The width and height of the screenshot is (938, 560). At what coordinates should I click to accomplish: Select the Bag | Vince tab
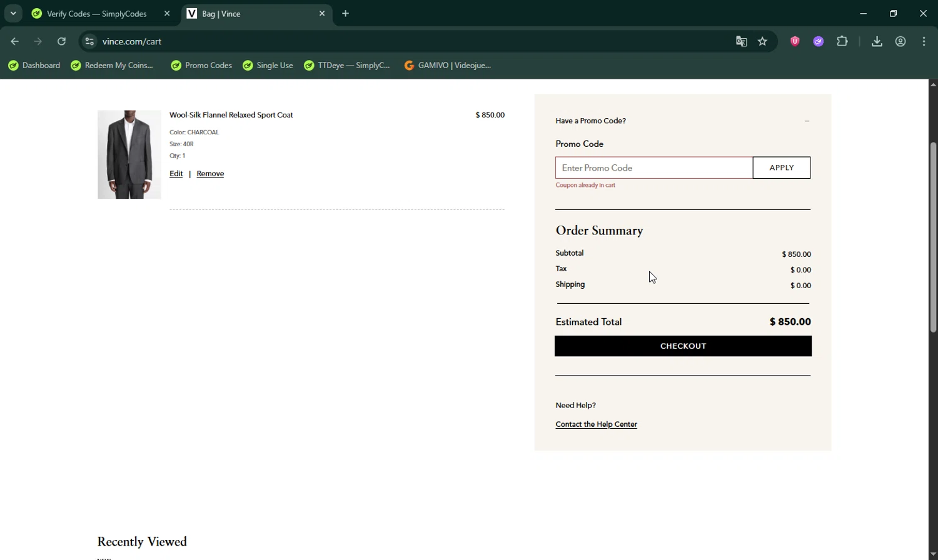point(257,14)
